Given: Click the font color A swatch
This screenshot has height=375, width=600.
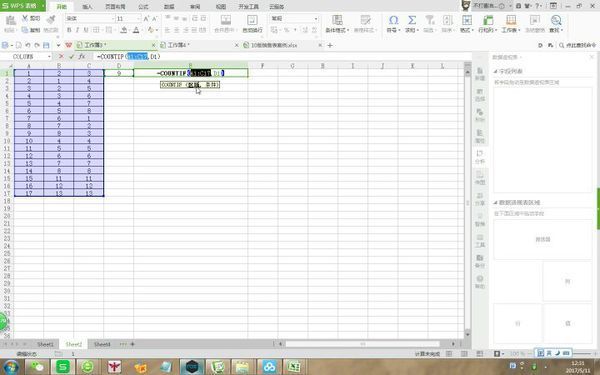Looking at the screenshot, I should 136,30.
